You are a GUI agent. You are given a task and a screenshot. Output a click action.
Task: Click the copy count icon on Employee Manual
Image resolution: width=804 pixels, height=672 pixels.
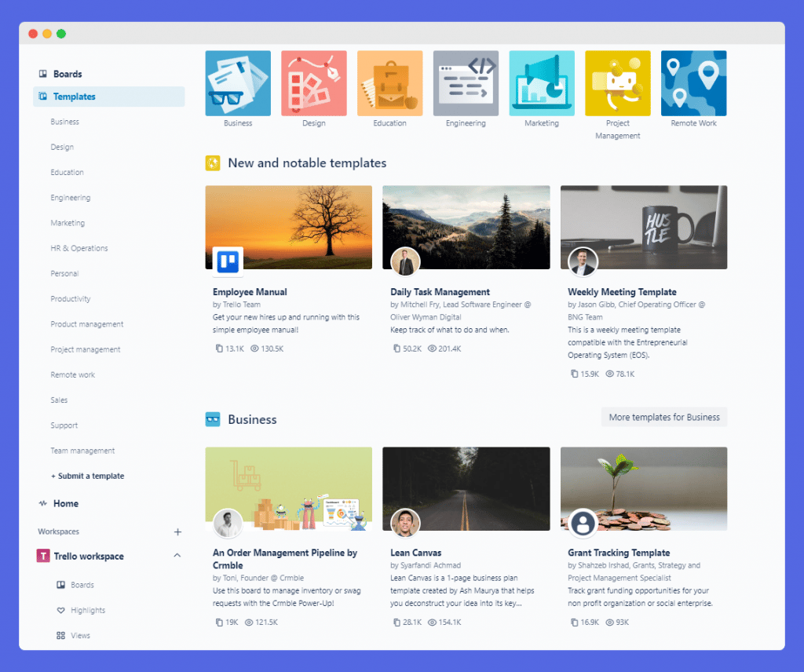coord(219,349)
